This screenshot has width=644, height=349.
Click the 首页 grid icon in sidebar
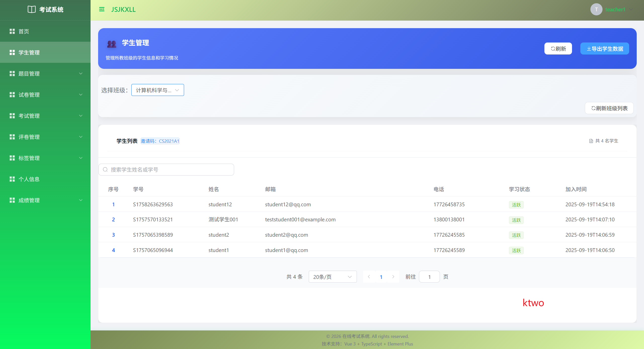pos(12,31)
